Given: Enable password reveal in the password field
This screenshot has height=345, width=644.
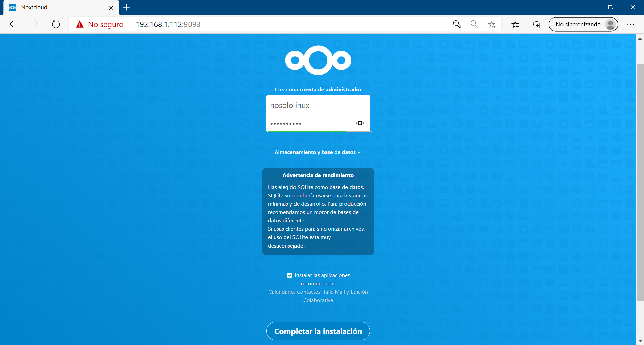Looking at the screenshot, I should coord(360,123).
